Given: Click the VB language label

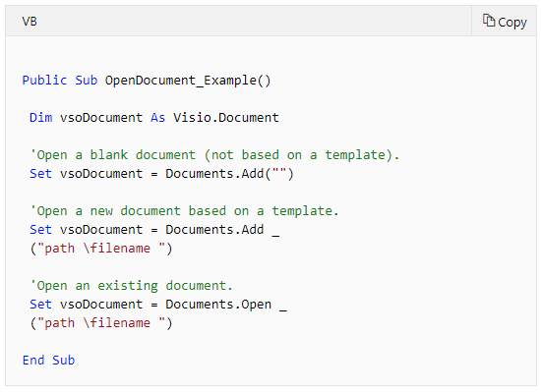Looking at the screenshot, I should tap(30, 22).
